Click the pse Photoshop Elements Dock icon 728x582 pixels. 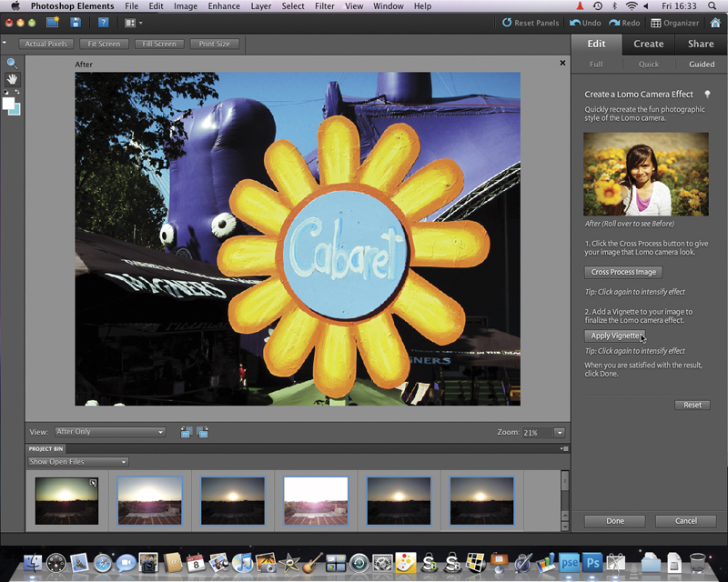(570, 563)
